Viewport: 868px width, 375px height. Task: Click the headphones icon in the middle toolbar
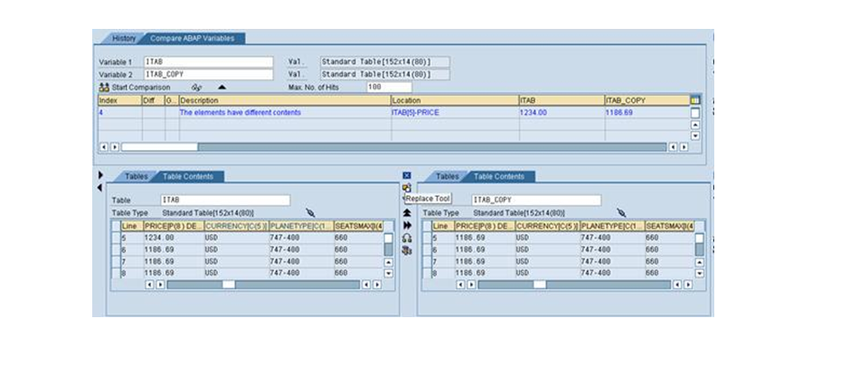click(407, 237)
